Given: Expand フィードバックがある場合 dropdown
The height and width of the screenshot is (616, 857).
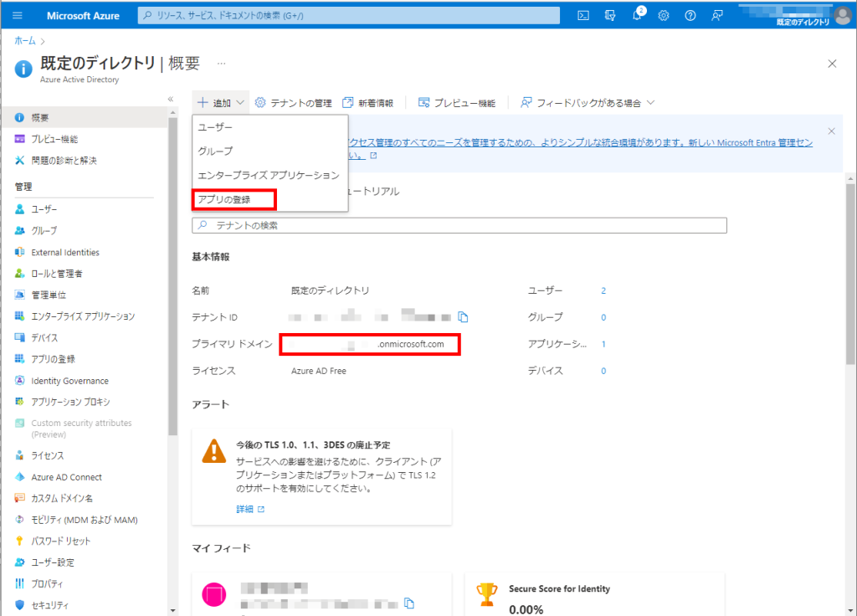Looking at the screenshot, I should pyautogui.click(x=587, y=103).
